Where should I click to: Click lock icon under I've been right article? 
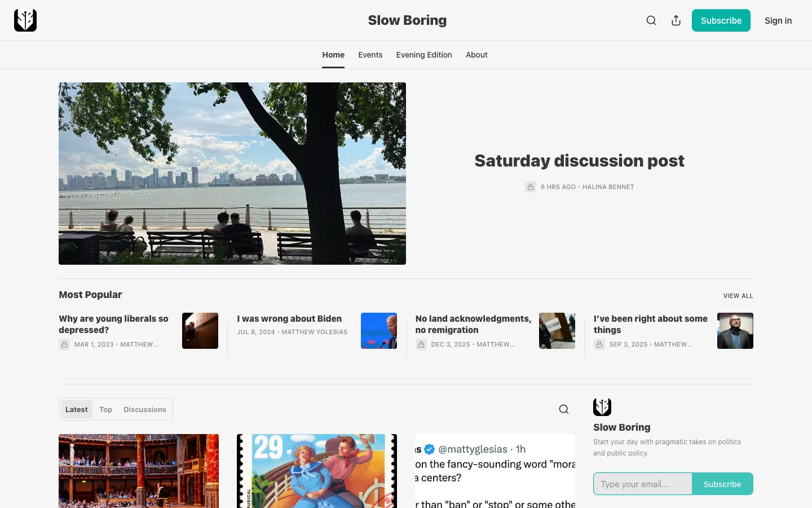click(x=599, y=344)
